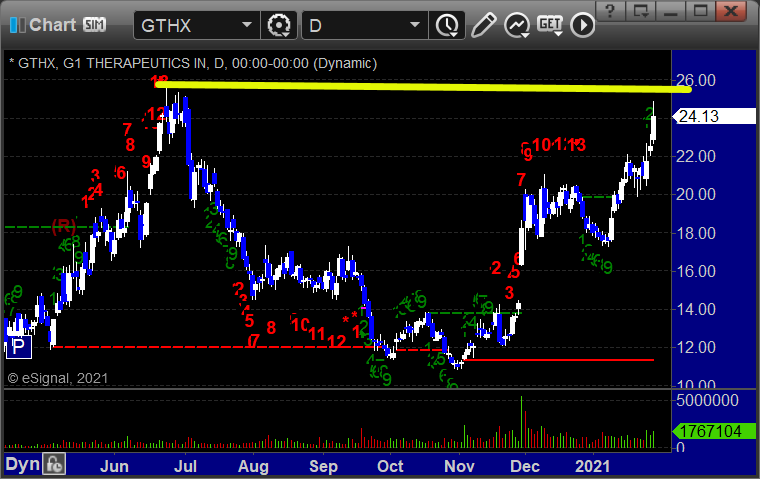Click the chart title GTHX, G1 THERAPEUTICS text
This screenshot has width=760, height=479.
point(193,63)
